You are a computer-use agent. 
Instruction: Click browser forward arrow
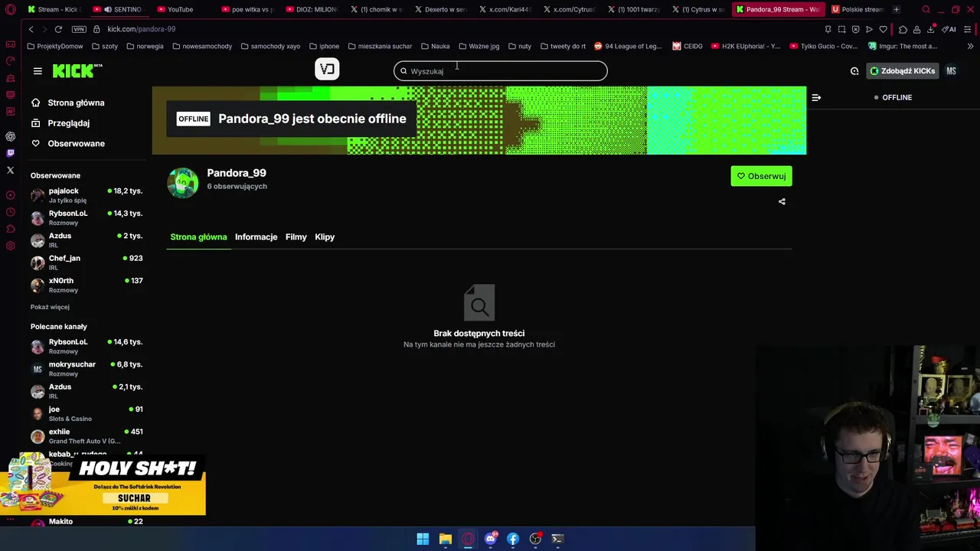tap(44, 29)
